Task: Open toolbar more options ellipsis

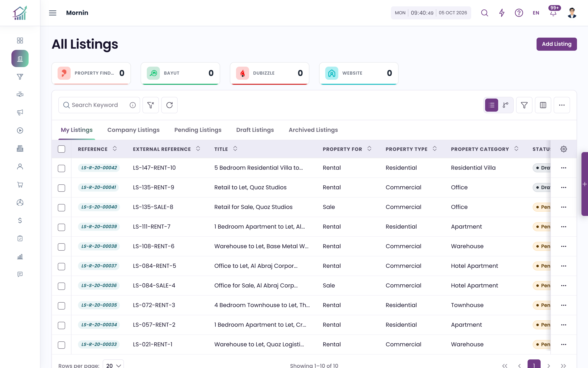Action: (562, 105)
